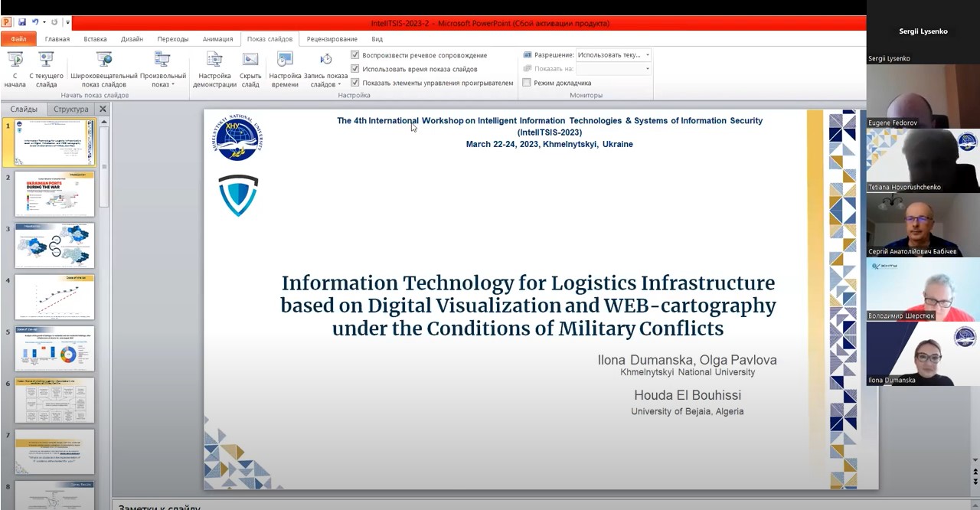This screenshot has width=980, height=510.
Task: Switch to the Анимация ribbon tab
Action: pos(217,39)
